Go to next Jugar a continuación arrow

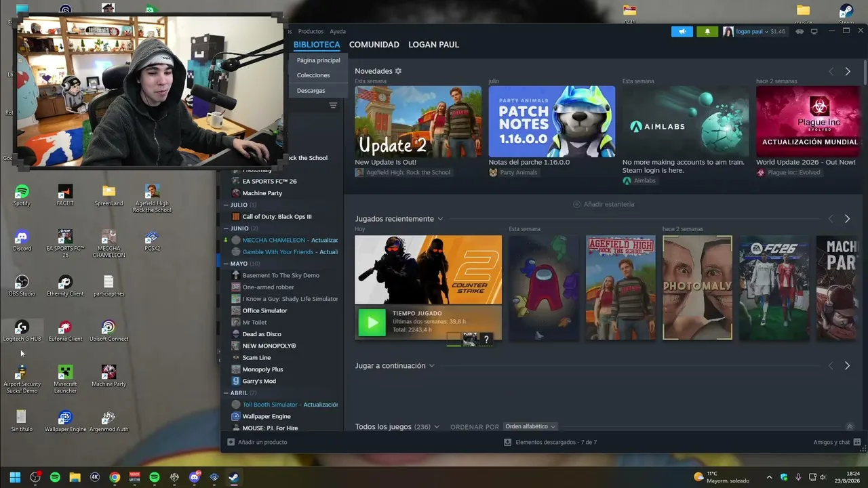pyautogui.click(x=848, y=366)
